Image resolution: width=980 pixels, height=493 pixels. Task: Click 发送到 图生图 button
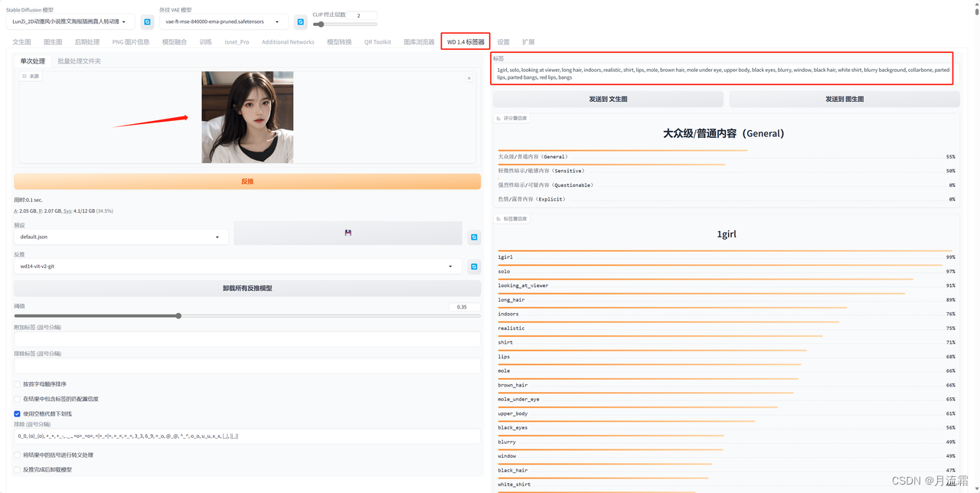pyautogui.click(x=844, y=99)
